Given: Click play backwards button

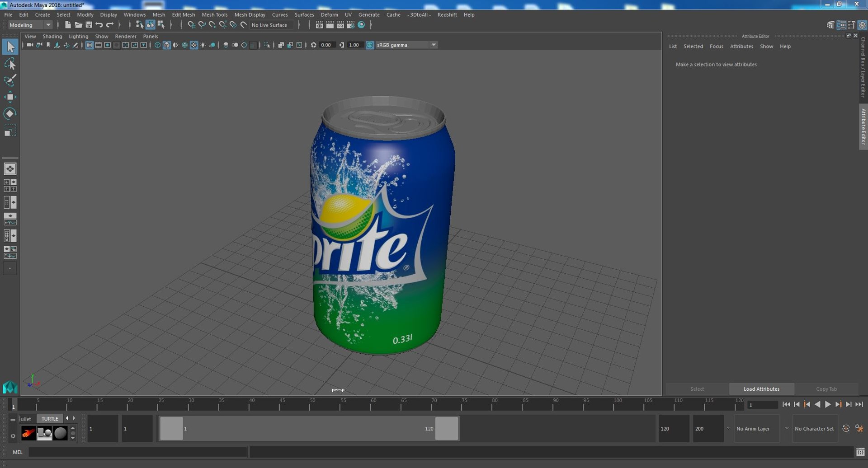Looking at the screenshot, I should pyautogui.click(x=817, y=404).
